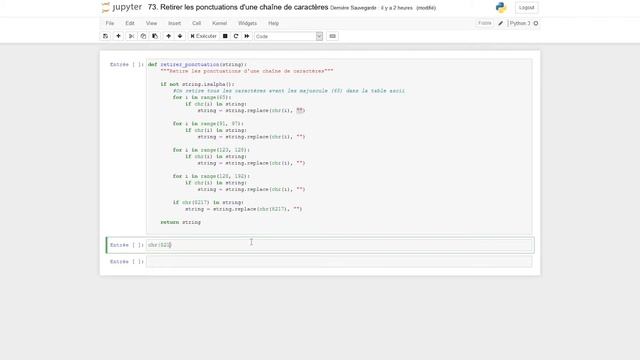Open the View menu
Viewport: 640px width, 360px height.
pyautogui.click(x=151, y=23)
